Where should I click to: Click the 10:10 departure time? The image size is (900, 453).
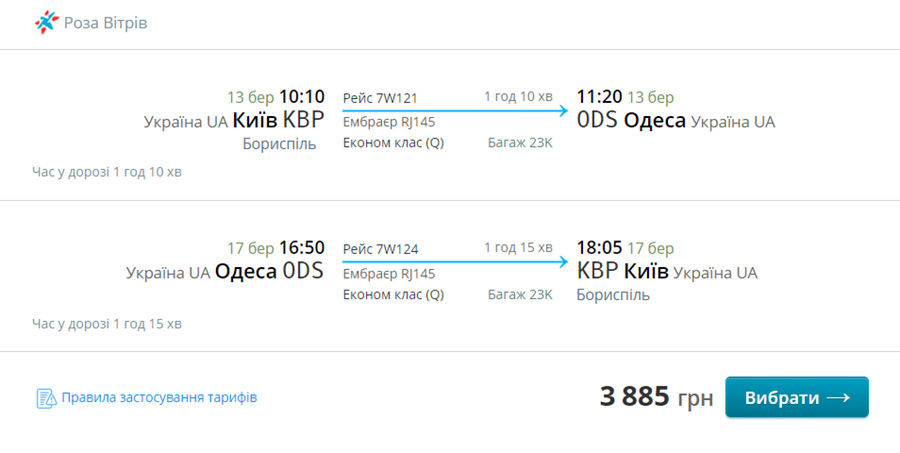pos(301,96)
